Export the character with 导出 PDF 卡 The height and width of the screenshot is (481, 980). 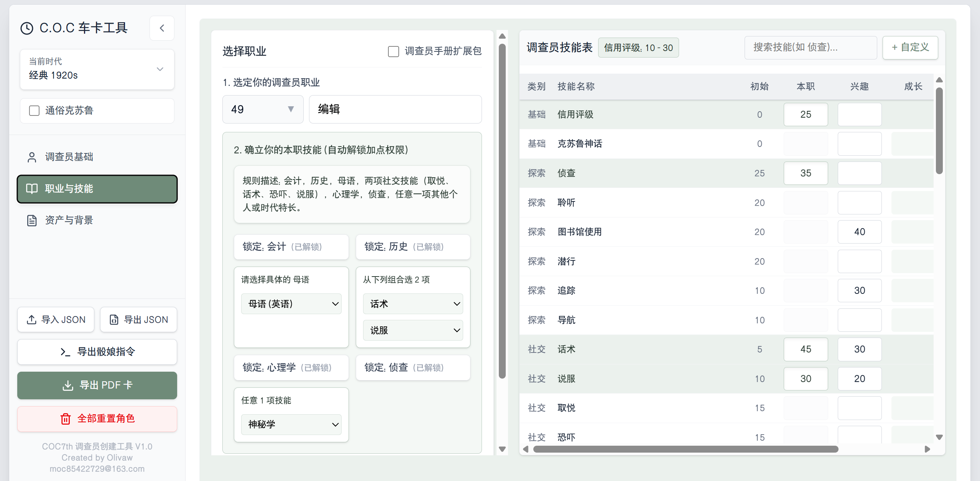tap(97, 385)
